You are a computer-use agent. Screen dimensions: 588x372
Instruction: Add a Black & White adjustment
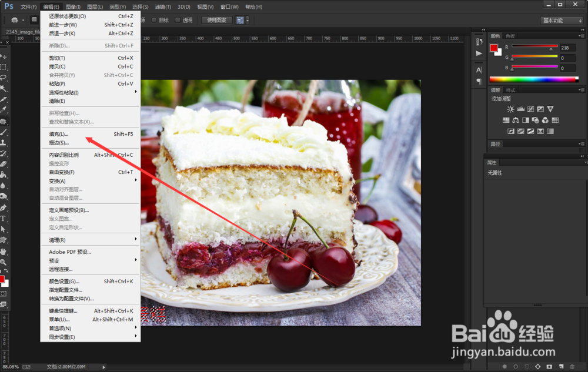point(525,120)
